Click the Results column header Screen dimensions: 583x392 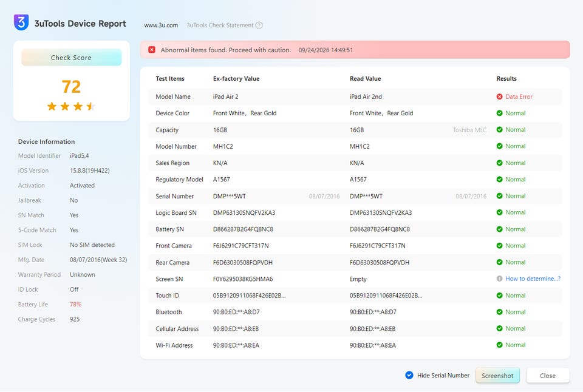click(x=506, y=79)
